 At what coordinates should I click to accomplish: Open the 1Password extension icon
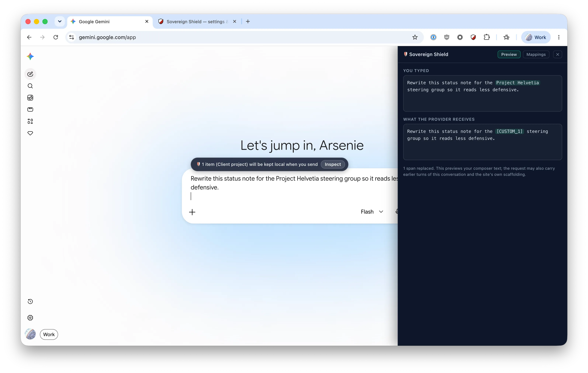click(433, 37)
